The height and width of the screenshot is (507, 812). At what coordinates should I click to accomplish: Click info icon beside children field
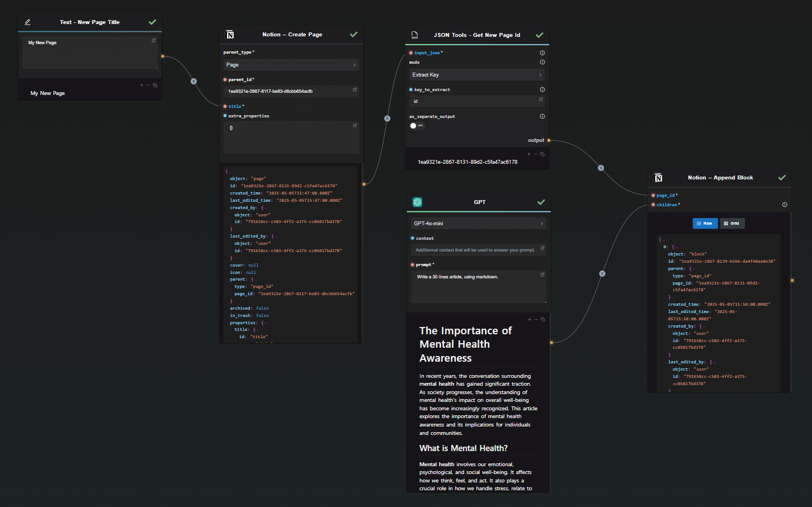coord(785,205)
